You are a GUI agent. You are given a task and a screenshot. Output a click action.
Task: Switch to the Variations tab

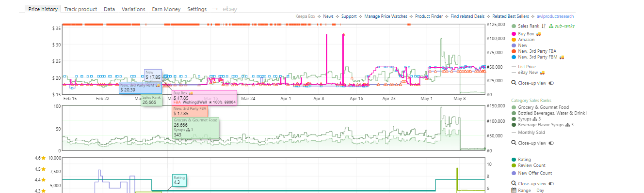[x=133, y=9]
